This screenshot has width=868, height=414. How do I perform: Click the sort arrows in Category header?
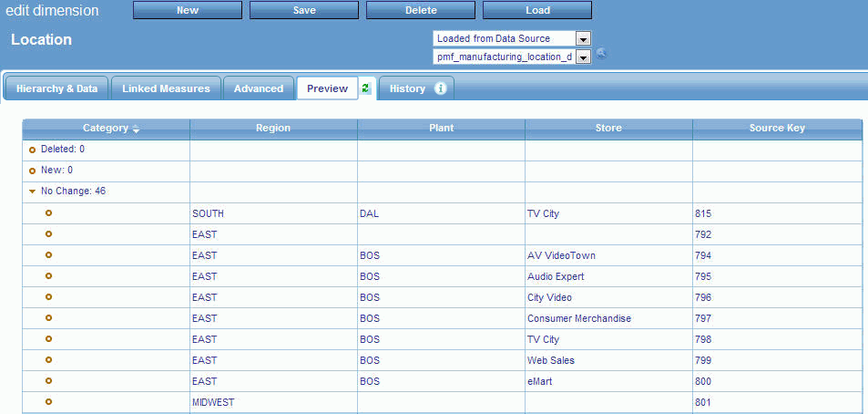click(136, 129)
